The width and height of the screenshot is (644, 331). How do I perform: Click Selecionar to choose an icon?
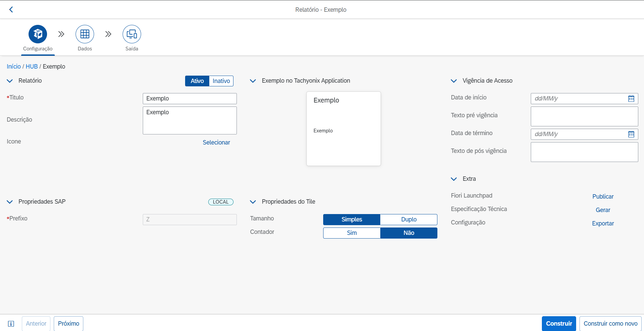216,142
